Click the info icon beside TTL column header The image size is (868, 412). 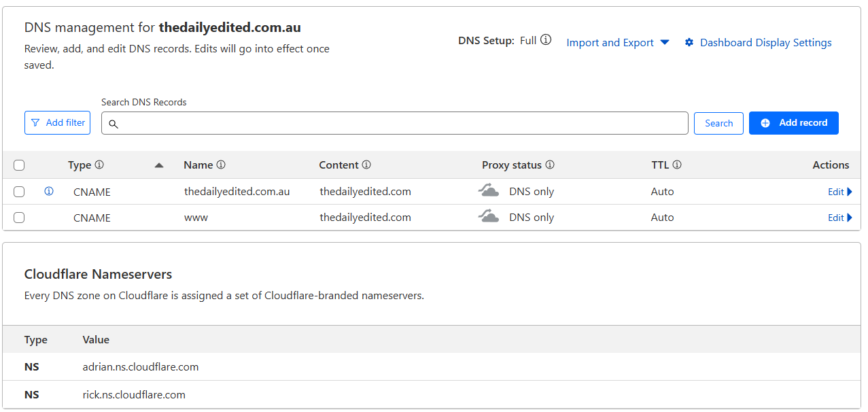click(x=677, y=165)
